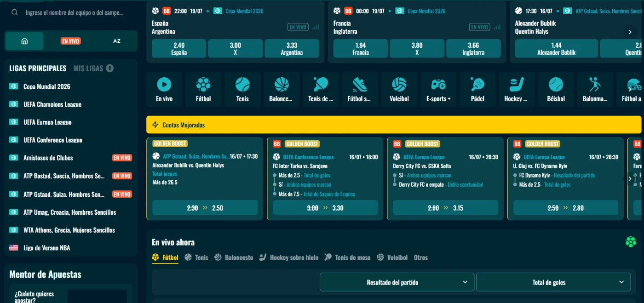Open the MIS LIGAS tab
Viewport: 644px width, 303px height.
point(93,69)
